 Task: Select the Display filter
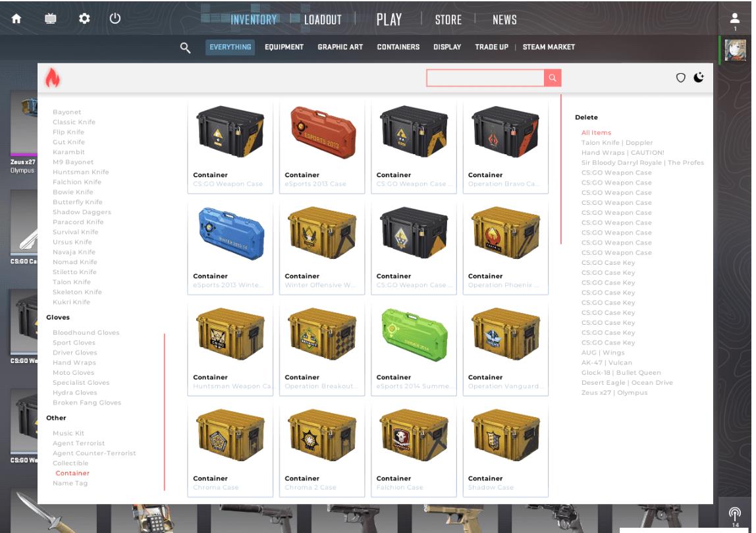click(447, 47)
